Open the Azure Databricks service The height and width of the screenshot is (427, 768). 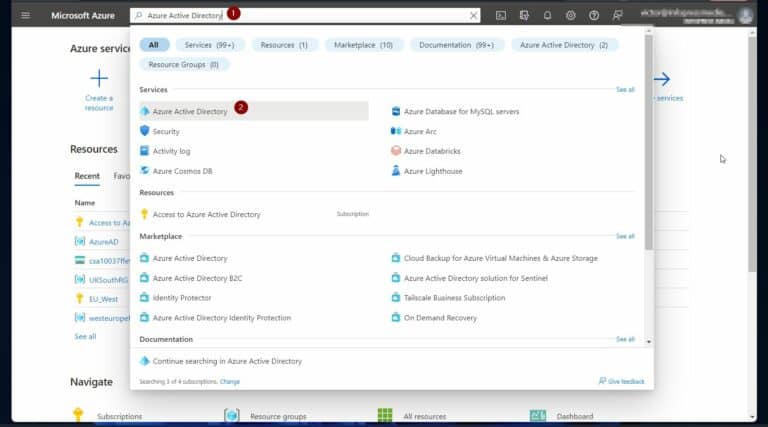pyautogui.click(x=432, y=151)
